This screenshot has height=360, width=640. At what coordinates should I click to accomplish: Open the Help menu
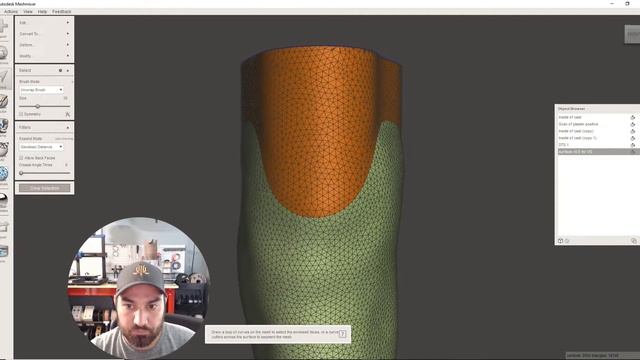pyautogui.click(x=42, y=11)
